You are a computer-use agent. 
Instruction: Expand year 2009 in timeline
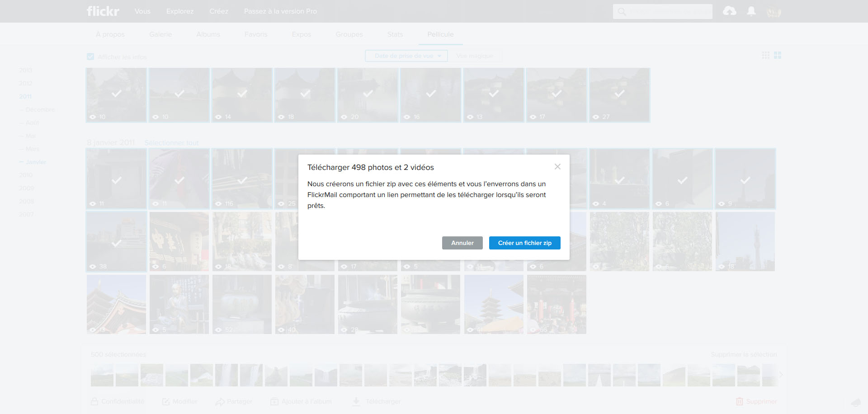(26, 188)
